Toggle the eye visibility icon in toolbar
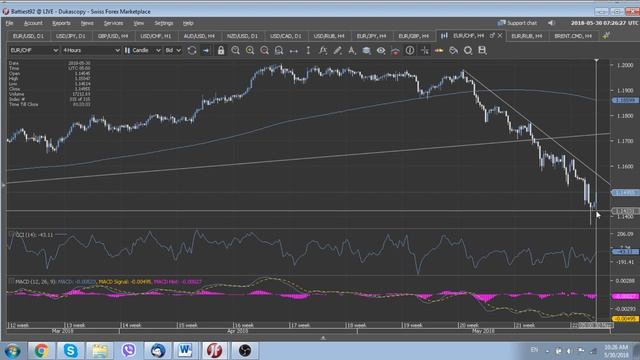 click(381, 50)
